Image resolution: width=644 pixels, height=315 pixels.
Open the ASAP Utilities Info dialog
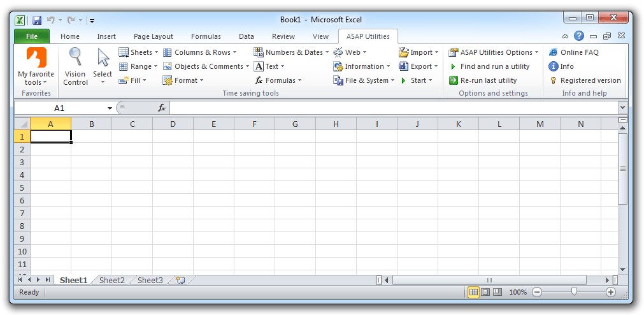(x=561, y=66)
